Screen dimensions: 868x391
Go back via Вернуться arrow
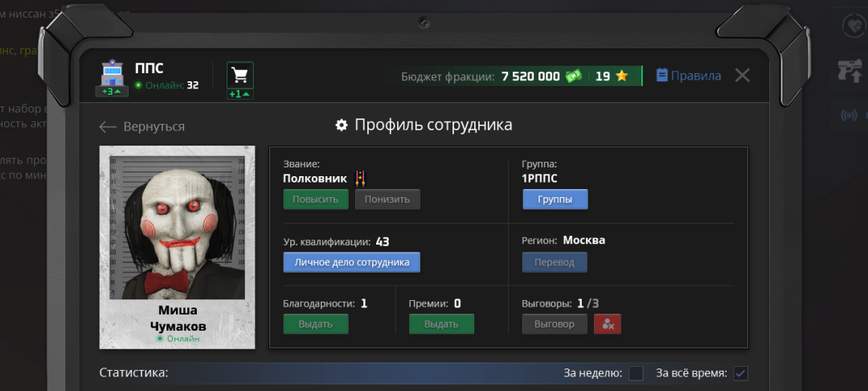pyautogui.click(x=141, y=127)
